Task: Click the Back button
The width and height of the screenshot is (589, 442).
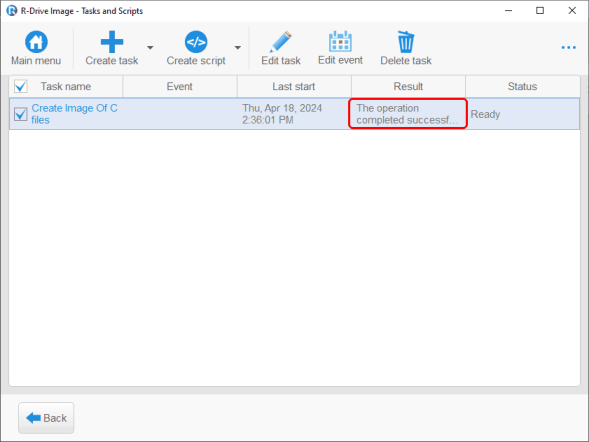Action: click(46, 418)
